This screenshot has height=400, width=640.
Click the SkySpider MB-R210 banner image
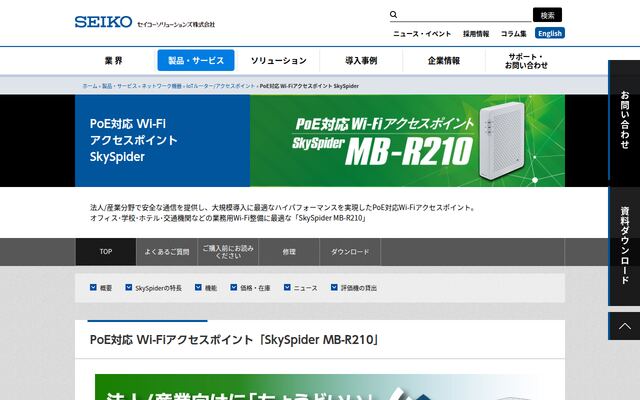point(407,141)
